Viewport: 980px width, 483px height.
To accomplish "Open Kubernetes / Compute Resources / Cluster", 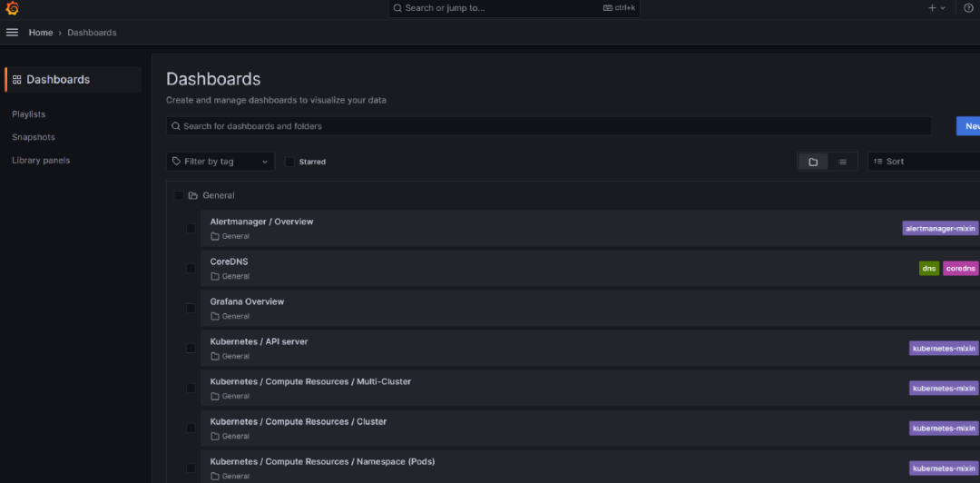I will point(299,421).
